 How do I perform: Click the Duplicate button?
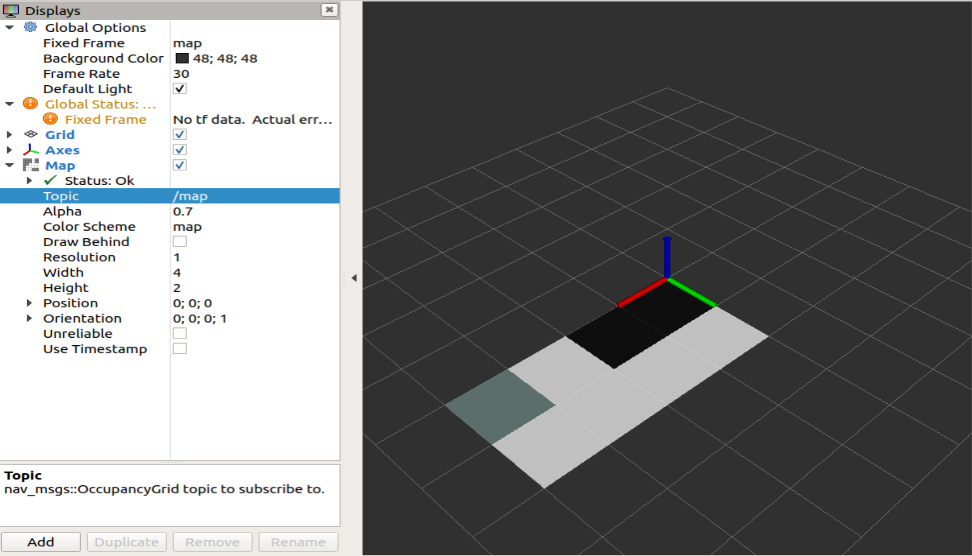[126, 542]
